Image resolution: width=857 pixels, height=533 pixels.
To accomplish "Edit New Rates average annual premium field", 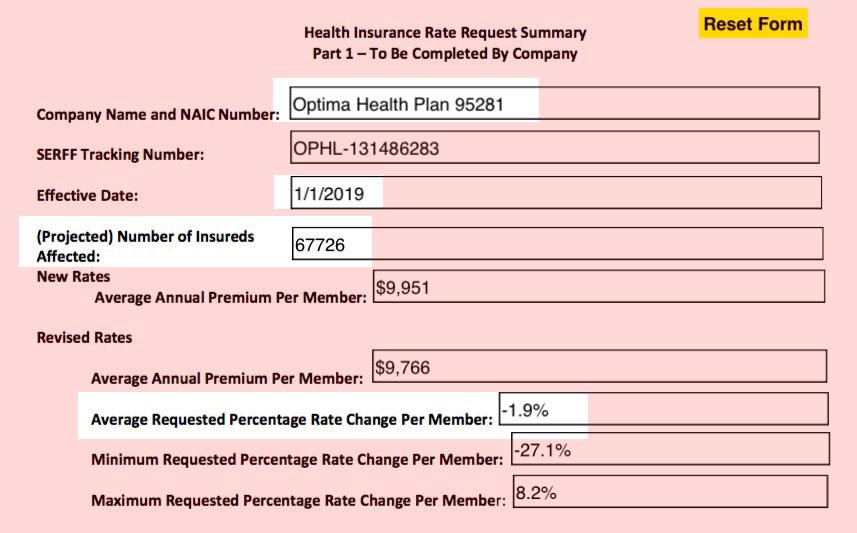I will (598, 287).
